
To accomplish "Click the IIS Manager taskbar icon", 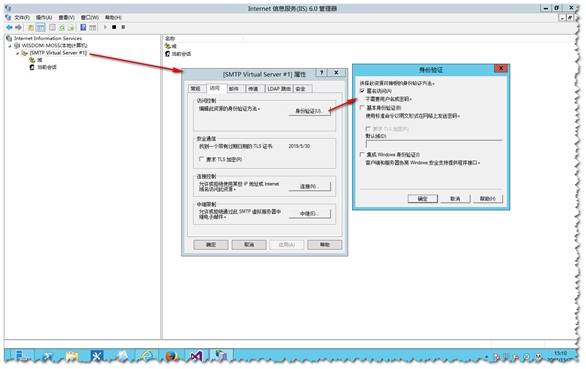I will click(221, 356).
